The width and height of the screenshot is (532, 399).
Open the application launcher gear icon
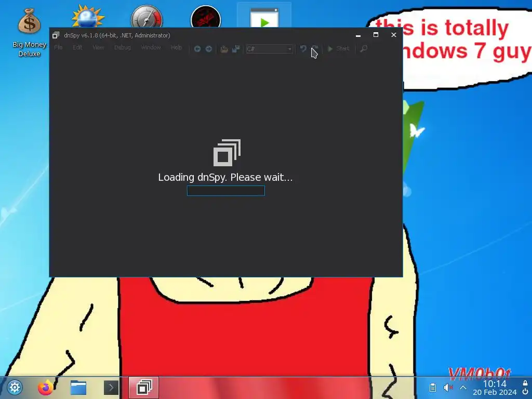point(15,388)
